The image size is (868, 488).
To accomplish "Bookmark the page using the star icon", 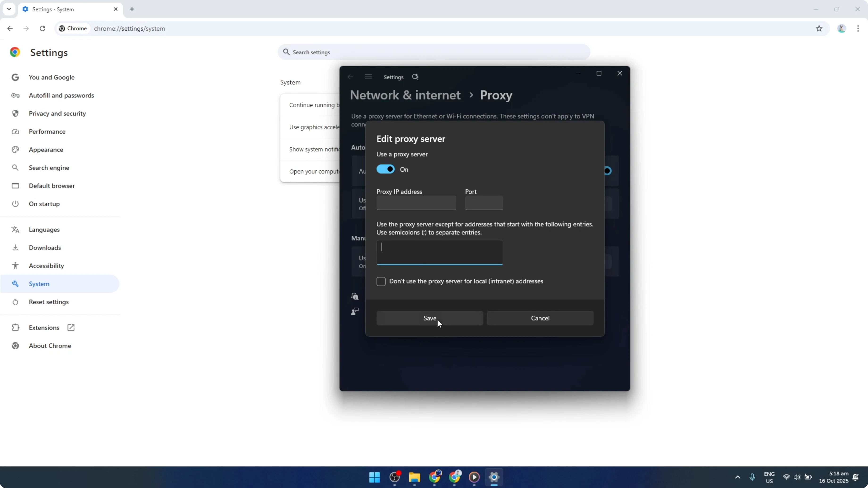I will pyautogui.click(x=819, y=29).
